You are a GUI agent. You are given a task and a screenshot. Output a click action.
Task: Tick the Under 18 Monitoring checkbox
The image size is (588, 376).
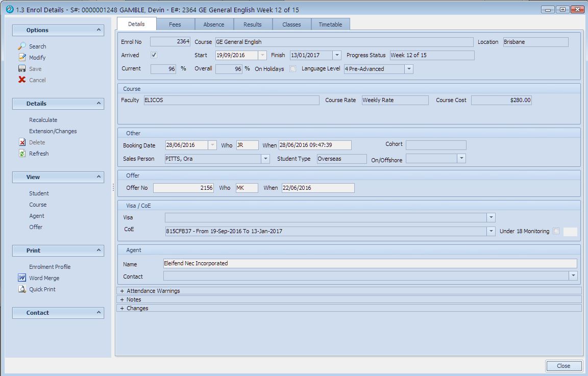click(556, 231)
